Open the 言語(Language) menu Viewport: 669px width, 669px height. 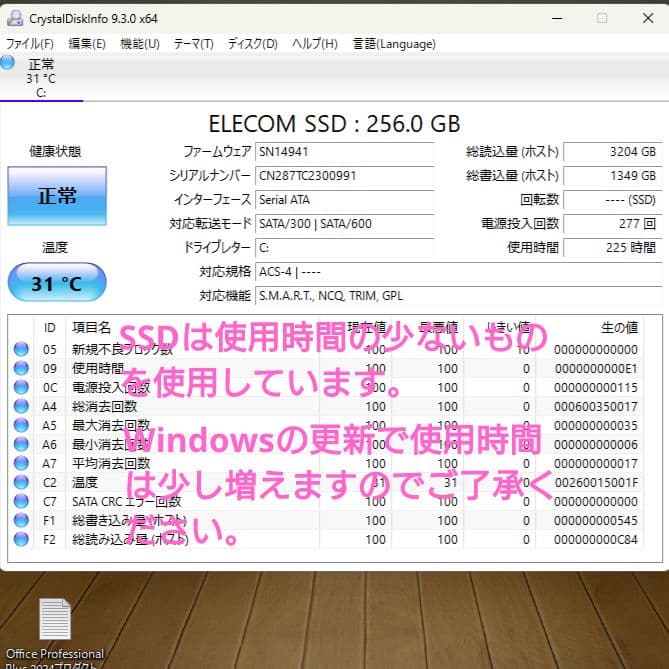tap(394, 44)
